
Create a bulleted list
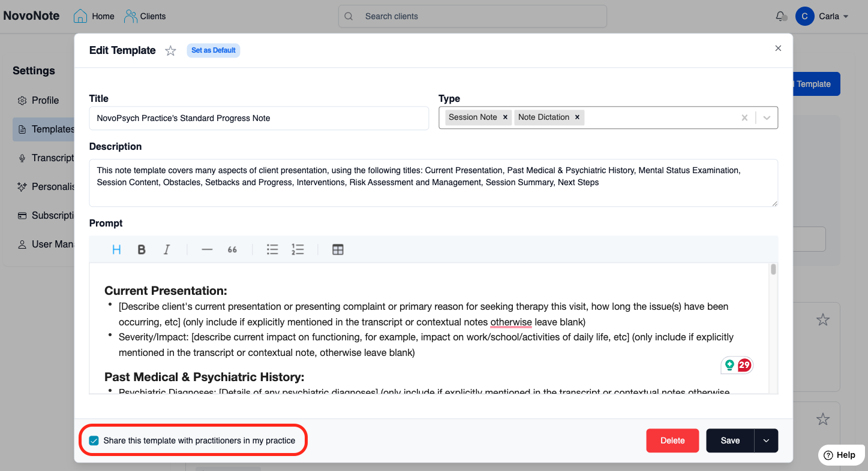coord(272,250)
